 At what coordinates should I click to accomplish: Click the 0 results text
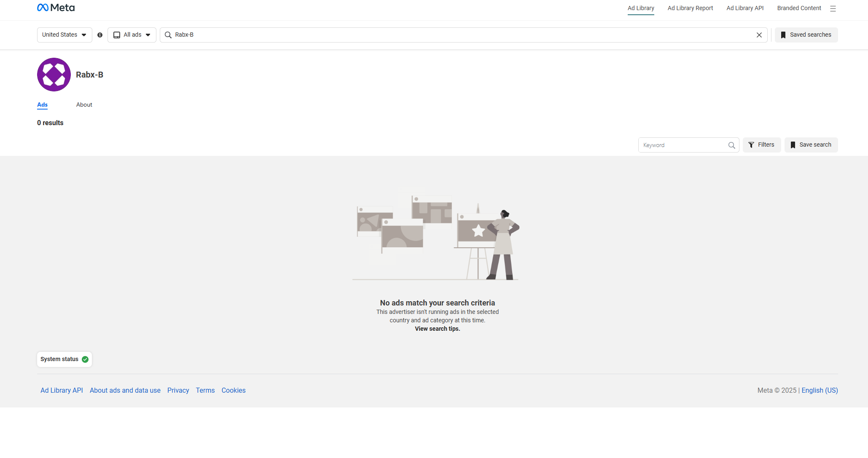pos(50,123)
